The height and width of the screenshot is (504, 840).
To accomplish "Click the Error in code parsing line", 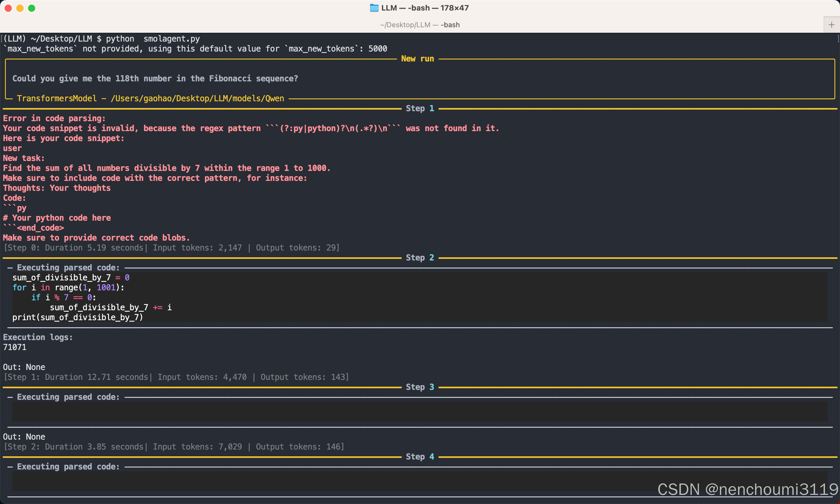I will pos(54,118).
